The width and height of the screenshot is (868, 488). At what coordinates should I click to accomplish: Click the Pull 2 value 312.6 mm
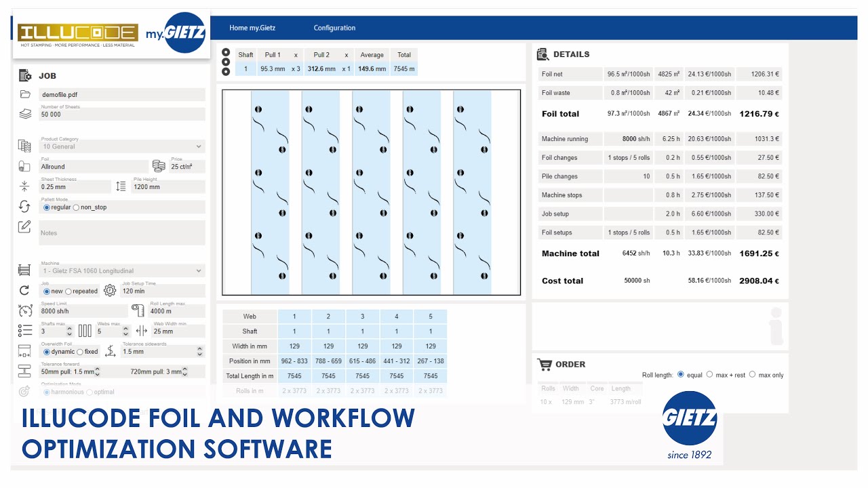pyautogui.click(x=321, y=68)
